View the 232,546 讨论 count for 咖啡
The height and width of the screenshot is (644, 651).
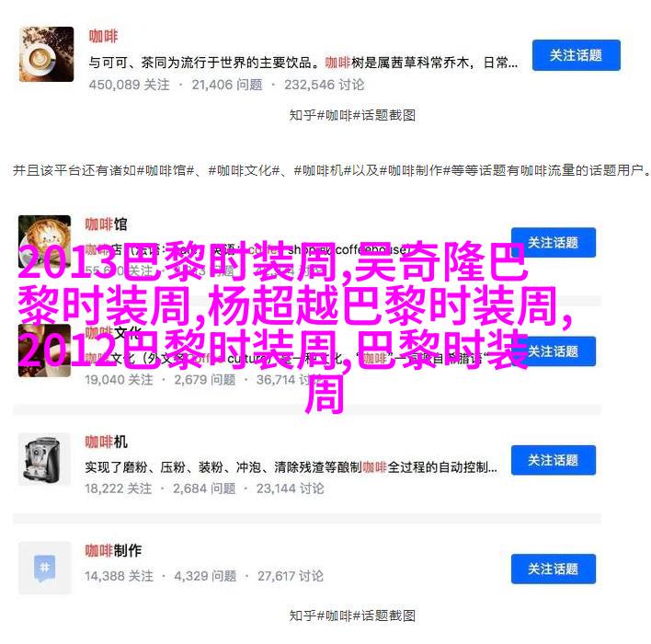point(325,85)
